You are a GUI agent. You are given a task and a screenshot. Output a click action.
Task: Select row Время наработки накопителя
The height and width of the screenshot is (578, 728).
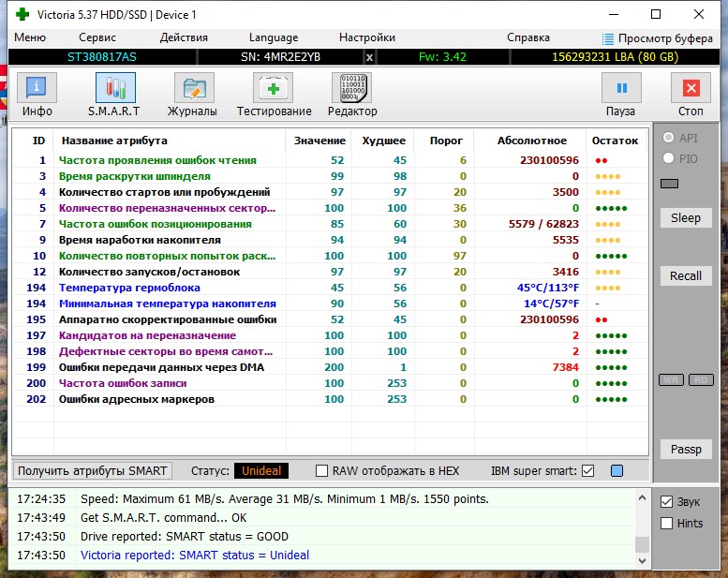click(x=330, y=240)
